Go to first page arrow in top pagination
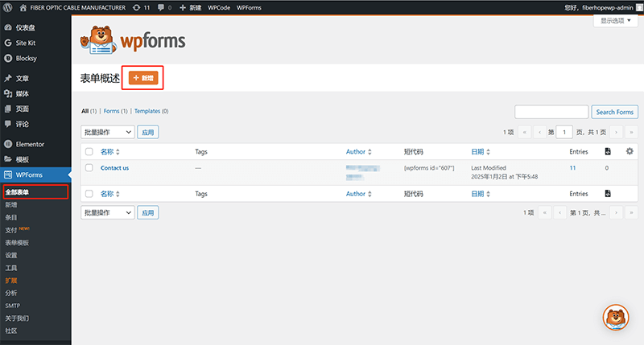The width and height of the screenshot is (644, 345). point(525,132)
